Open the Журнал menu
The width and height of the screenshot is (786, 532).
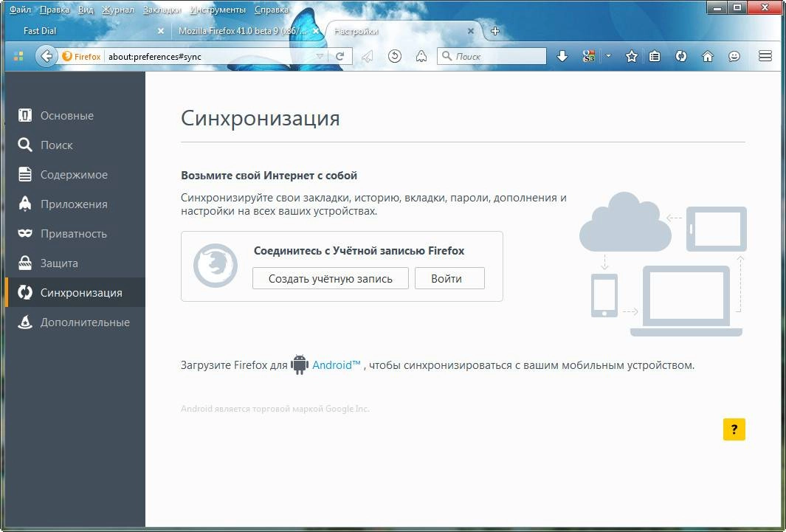pyautogui.click(x=118, y=10)
